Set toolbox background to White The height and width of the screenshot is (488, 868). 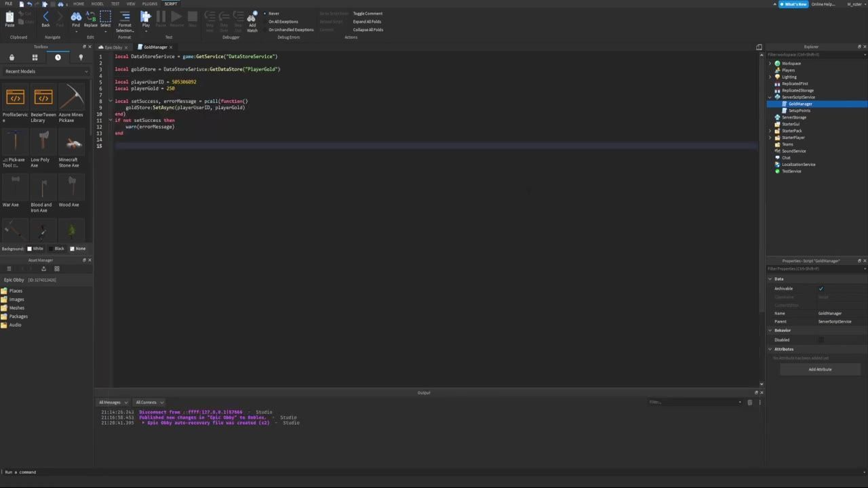(35, 249)
